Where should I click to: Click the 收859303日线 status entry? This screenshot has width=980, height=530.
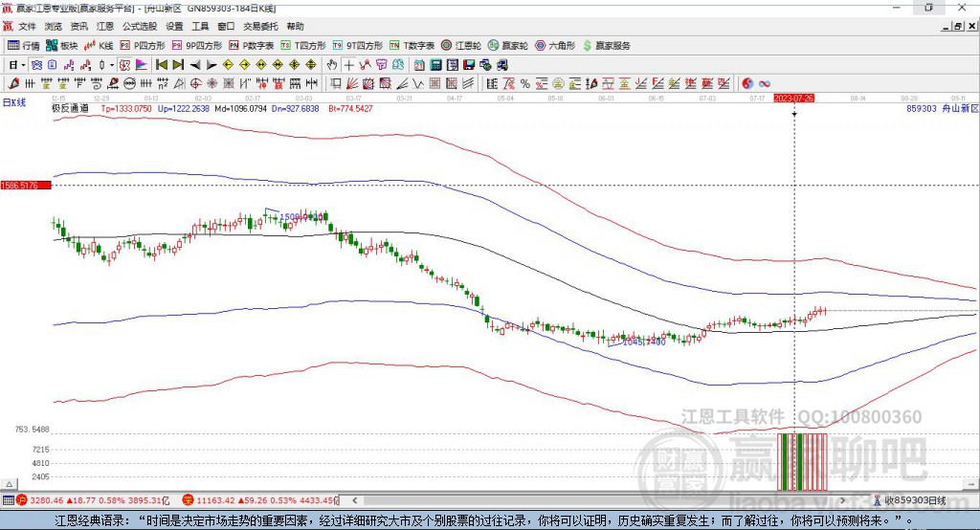pos(910,500)
